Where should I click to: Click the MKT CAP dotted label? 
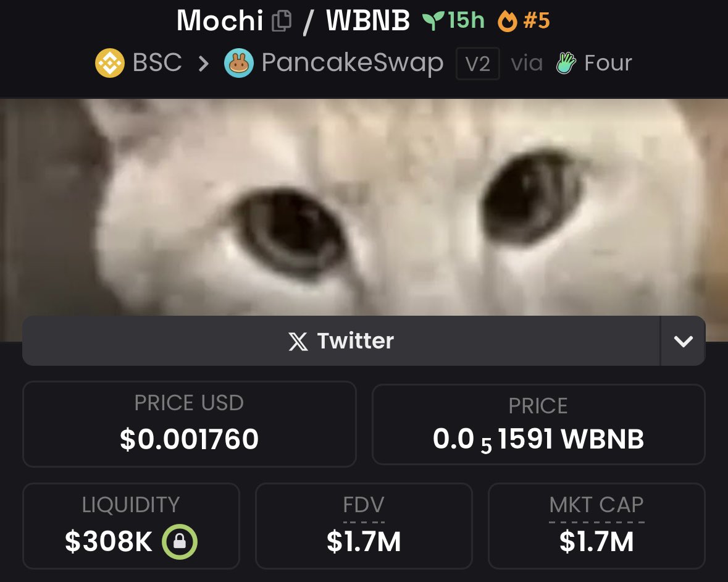pos(596,505)
